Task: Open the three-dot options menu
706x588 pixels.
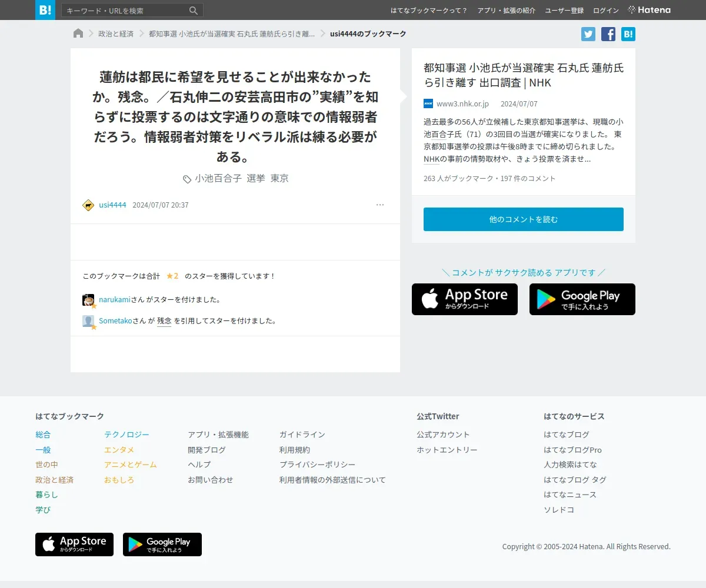Action: tap(380, 205)
